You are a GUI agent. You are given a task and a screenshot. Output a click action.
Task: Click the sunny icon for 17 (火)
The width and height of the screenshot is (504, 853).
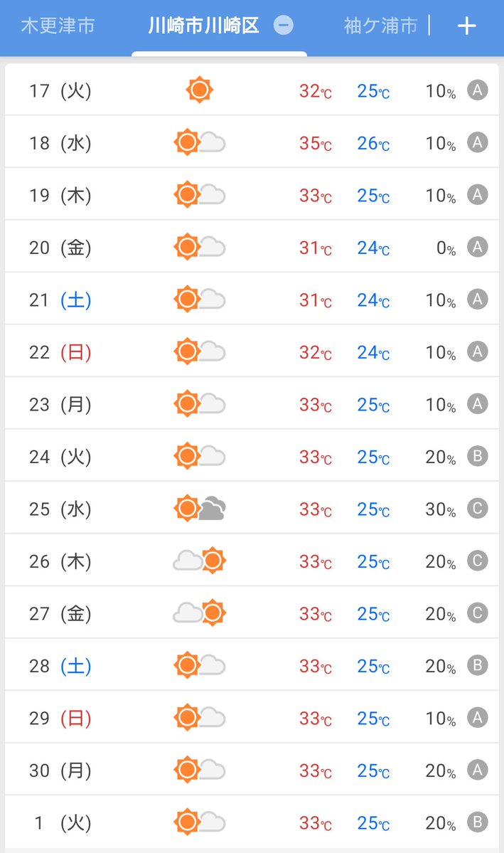click(x=199, y=90)
